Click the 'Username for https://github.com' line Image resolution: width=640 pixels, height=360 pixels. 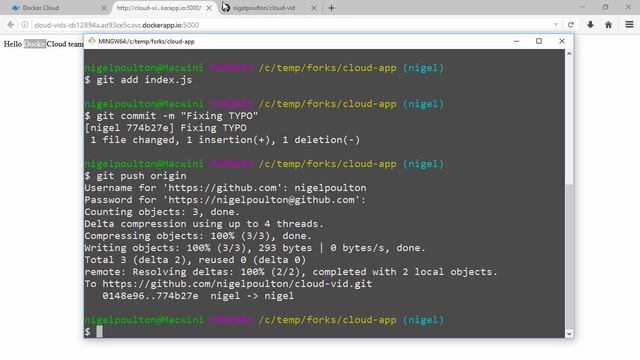click(225, 188)
